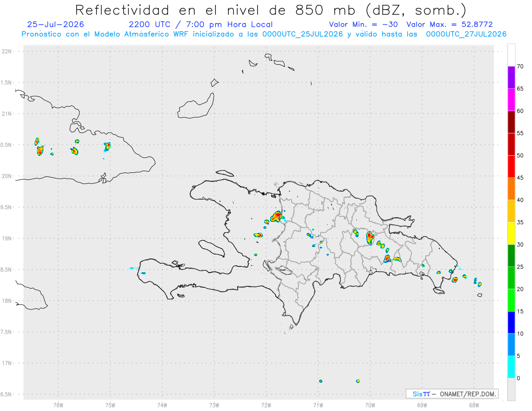Click the time label '2200 UTC / 7:00 pm Hora Local'
The height and width of the screenshot is (411, 532).
point(201,24)
